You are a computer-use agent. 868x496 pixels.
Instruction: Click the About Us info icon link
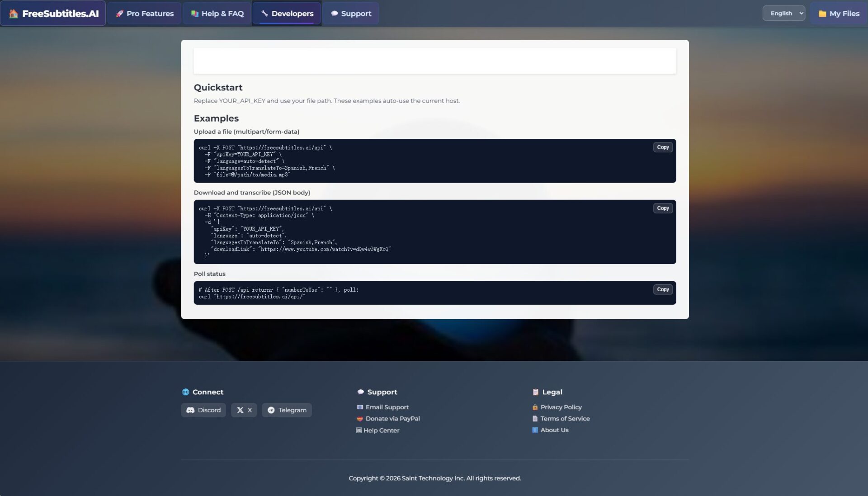(x=554, y=430)
